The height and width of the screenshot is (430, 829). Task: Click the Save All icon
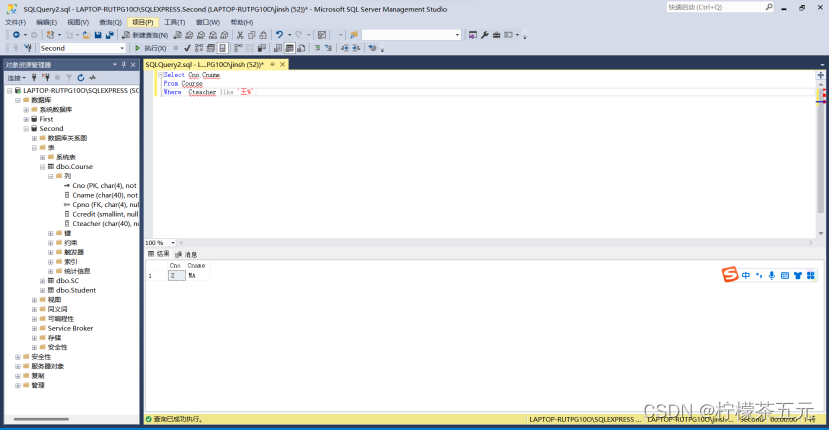(x=109, y=35)
